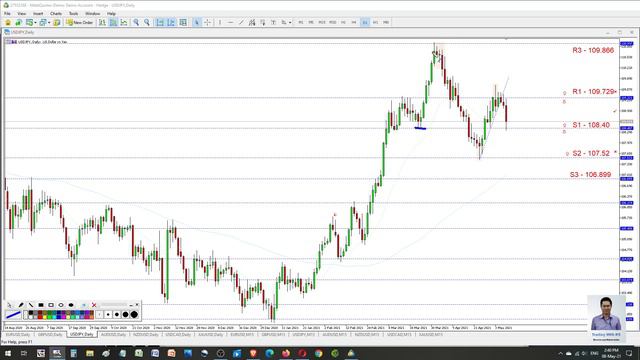Activate the crosshair tool
Screen dimensions: 640x360
207,22
